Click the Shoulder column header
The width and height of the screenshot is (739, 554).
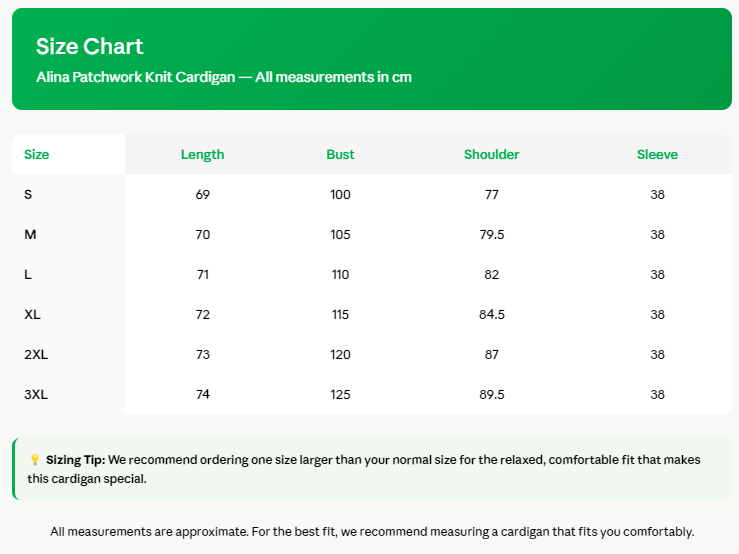coord(492,154)
